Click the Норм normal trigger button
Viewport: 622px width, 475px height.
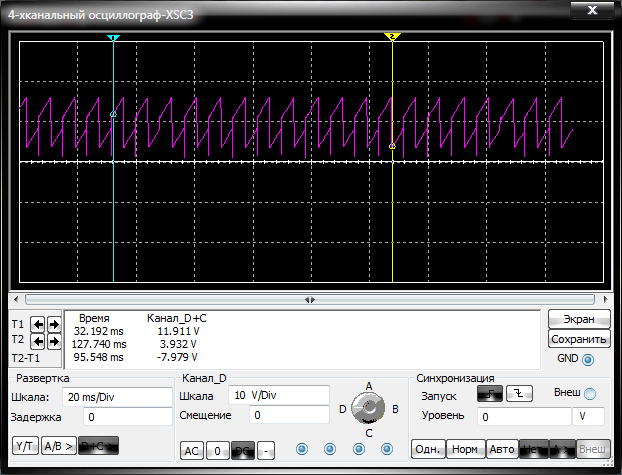click(x=466, y=449)
